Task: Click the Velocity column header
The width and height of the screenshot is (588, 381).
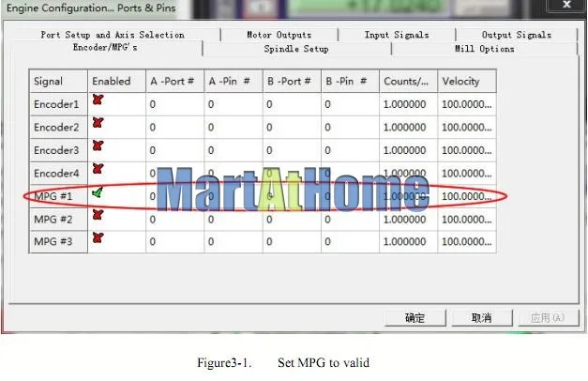Action: tap(467, 81)
